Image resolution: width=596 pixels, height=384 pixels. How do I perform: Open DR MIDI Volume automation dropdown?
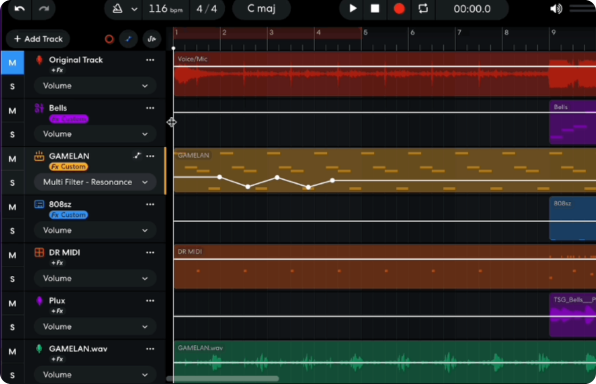coord(95,279)
